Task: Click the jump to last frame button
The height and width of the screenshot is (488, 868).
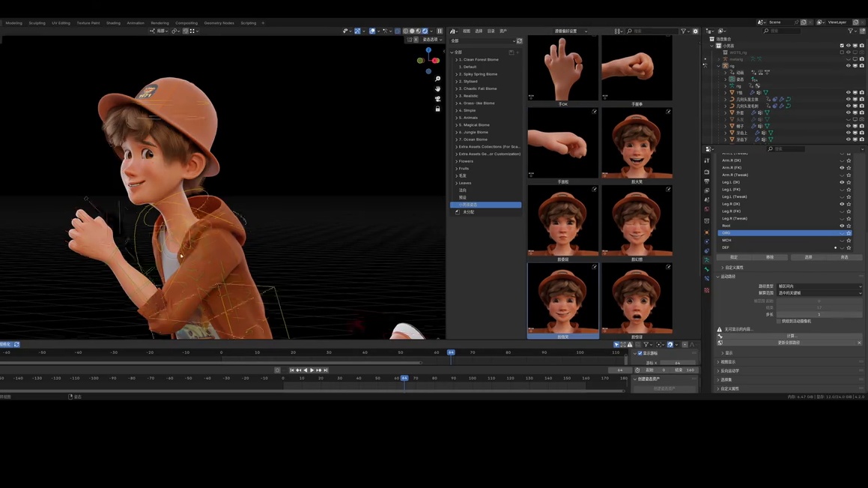Action: pyautogui.click(x=326, y=370)
